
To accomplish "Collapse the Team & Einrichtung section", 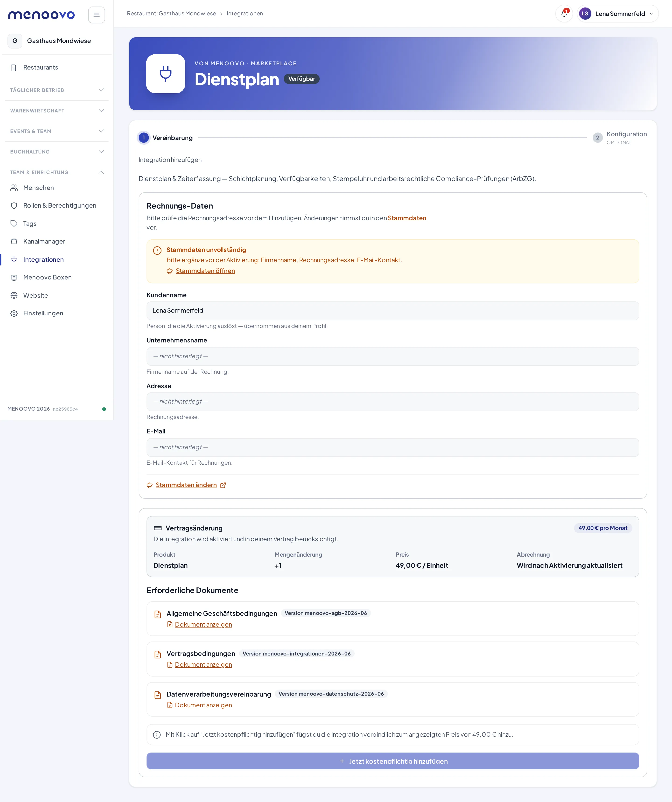I will (x=56, y=172).
